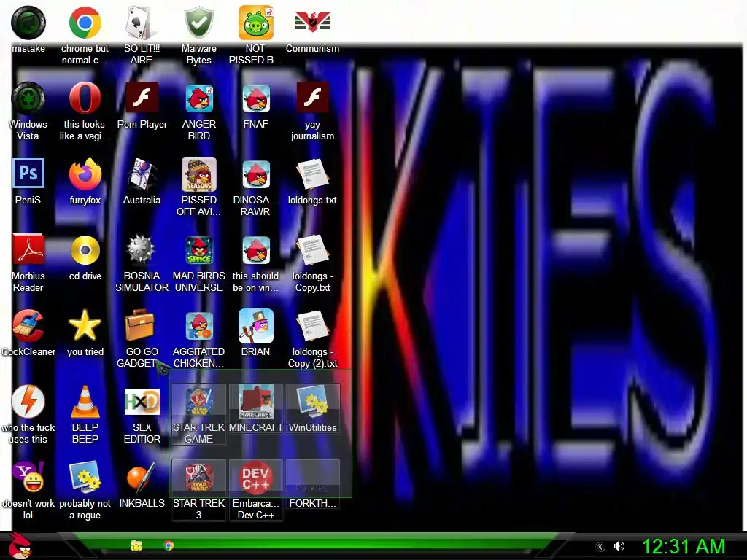Select the 'loldongs.txt' text file
This screenshot has height=560, width=747.
pyautogui.click(x=312, y=174)
